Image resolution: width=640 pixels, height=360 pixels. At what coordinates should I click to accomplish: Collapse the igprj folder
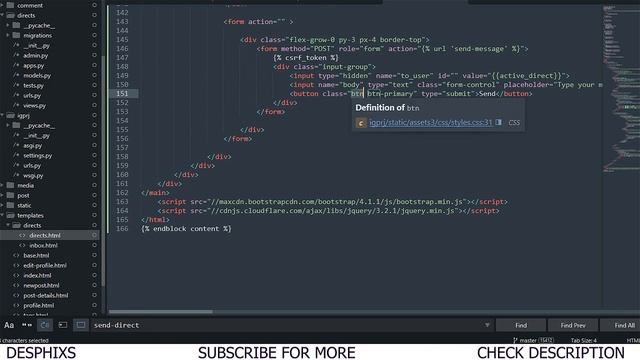(x=2, y=115)
